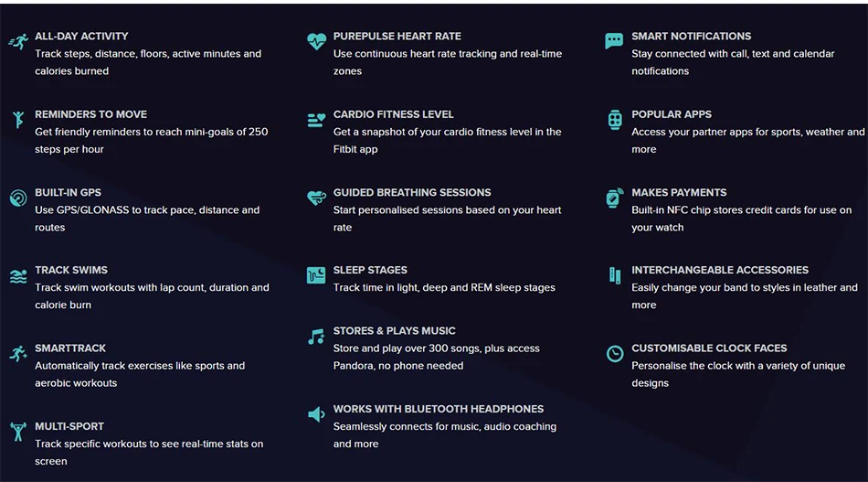Viewport: 868px width, 482px height.
Task: Select the speech bubble Smart Notifications icon
Action: click(614, 41)
